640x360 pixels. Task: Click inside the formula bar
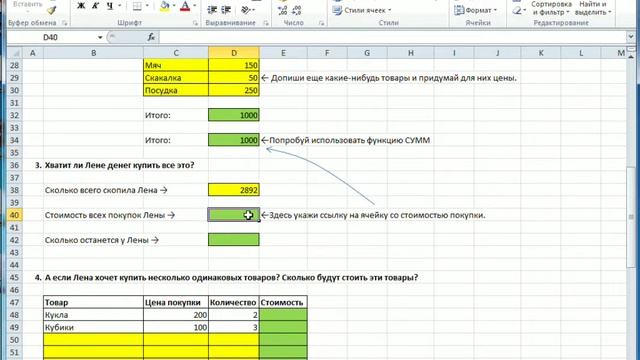[x=393, y=37]
